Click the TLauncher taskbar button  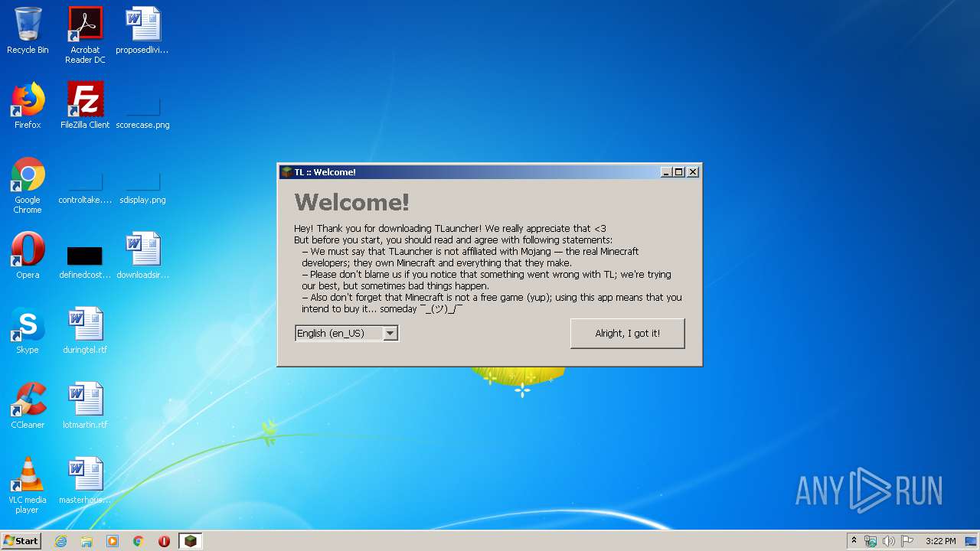(x=190, y=541)
